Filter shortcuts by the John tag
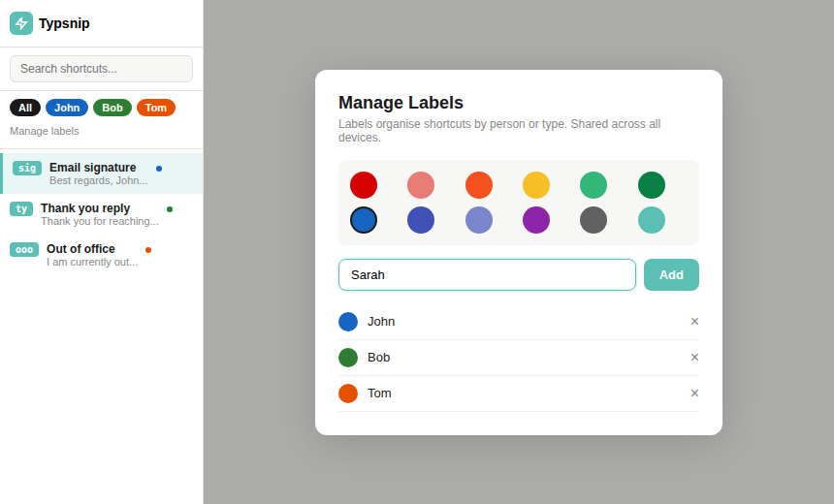834x504 pixels. click(x=67, y=108)
